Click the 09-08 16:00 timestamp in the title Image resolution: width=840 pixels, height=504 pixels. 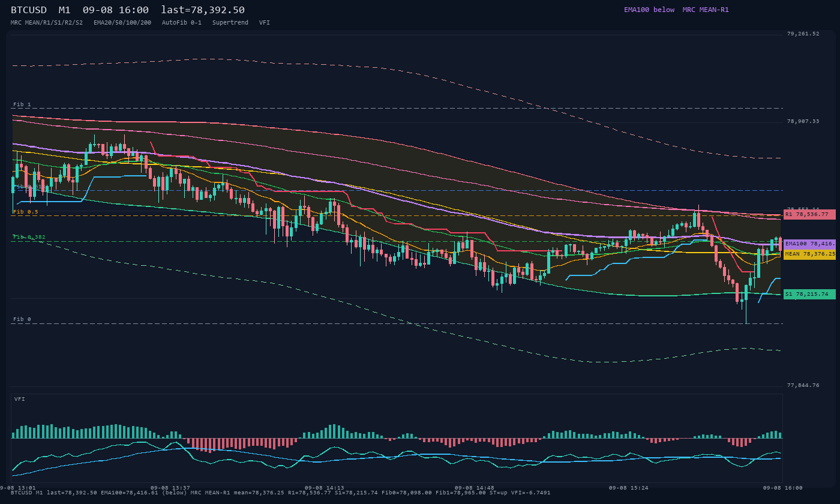(116, 10)
